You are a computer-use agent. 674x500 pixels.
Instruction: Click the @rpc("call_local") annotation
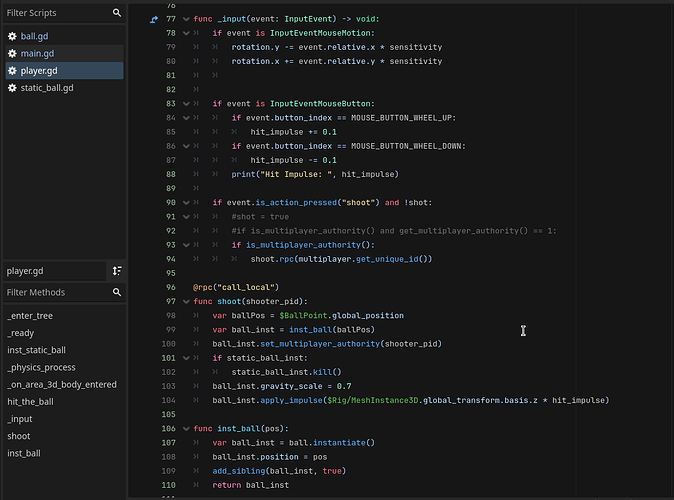236,287
